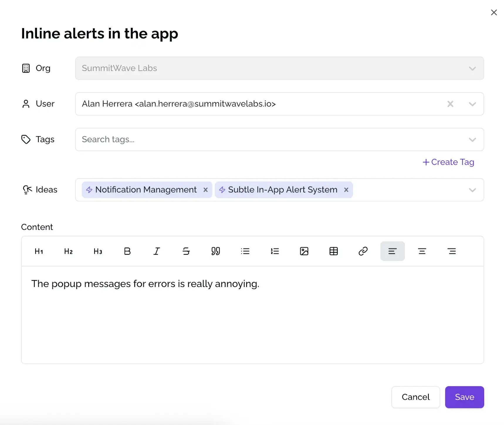Remove the Notification Management idea

coord(205,190)
